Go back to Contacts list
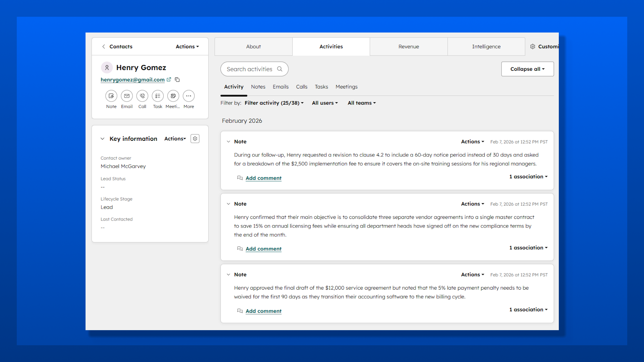644x362 pixels. point(117,47)
